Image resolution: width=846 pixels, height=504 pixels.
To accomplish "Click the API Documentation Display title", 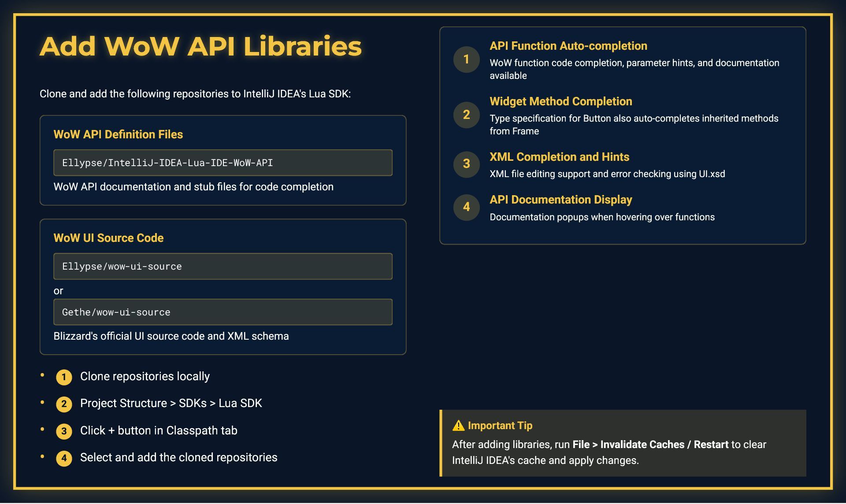I will pos(560,200).
